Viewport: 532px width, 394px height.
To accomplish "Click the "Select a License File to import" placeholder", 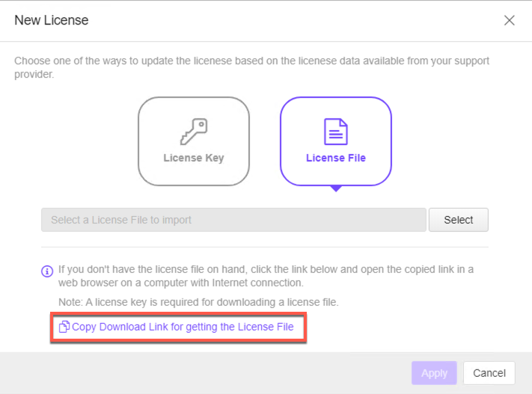I will 121,220.
